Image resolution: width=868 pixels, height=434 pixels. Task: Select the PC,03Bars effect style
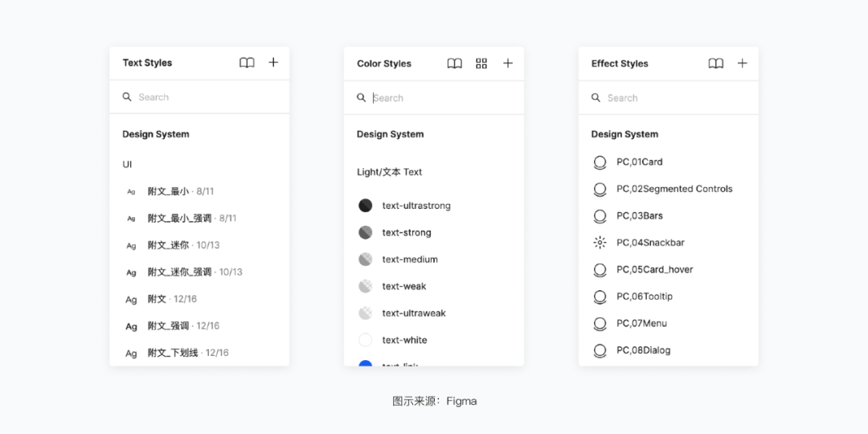click(x=640, y=216)
